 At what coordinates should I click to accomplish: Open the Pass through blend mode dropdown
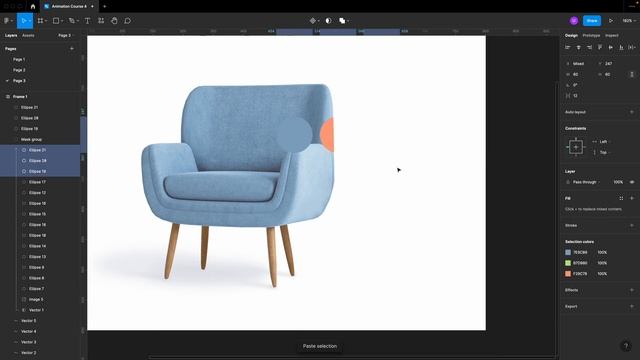[x=586, y=182]
